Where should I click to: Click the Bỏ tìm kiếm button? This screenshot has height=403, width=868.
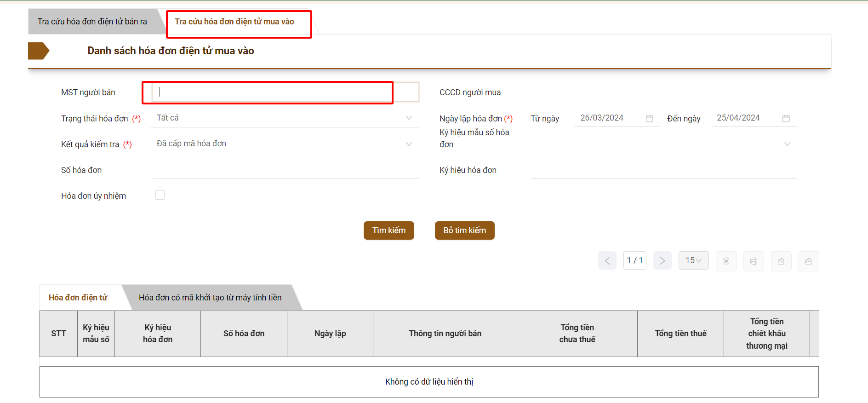[x=464, y=230]
